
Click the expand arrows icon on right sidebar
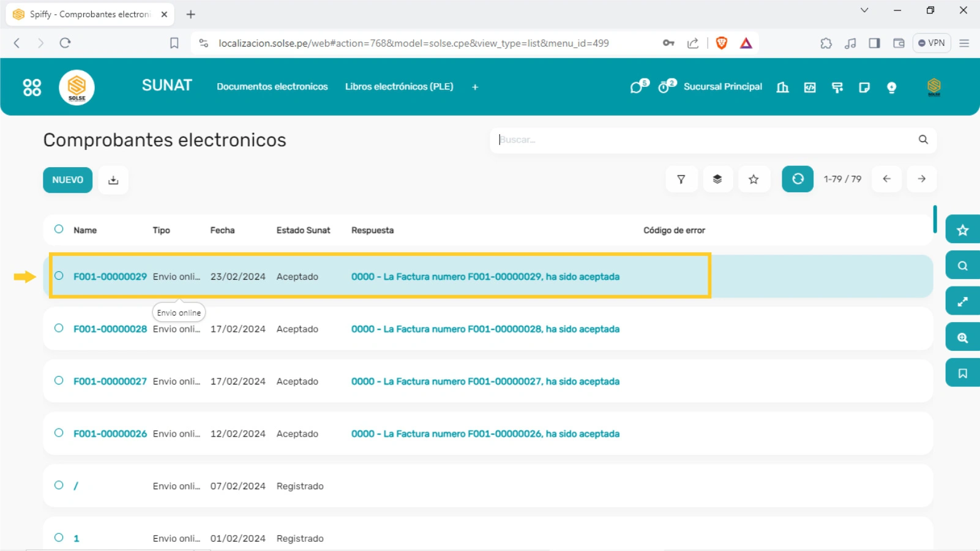point(962,302)
